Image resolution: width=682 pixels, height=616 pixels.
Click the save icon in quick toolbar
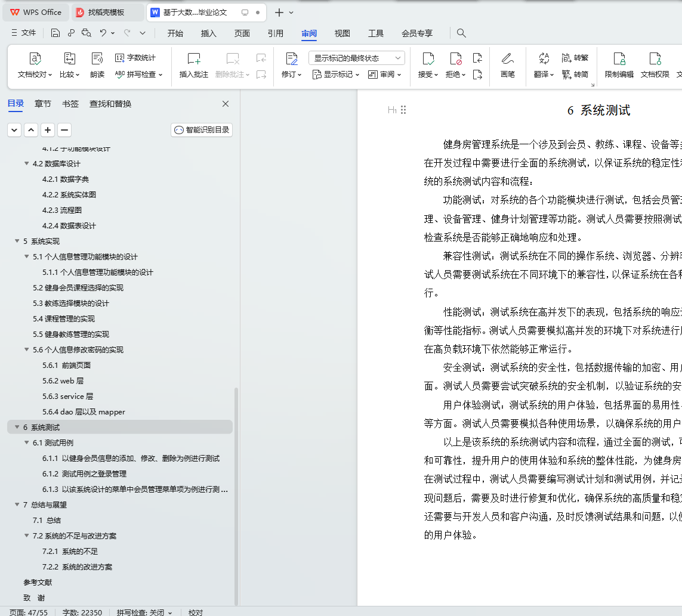pos(55,33)
